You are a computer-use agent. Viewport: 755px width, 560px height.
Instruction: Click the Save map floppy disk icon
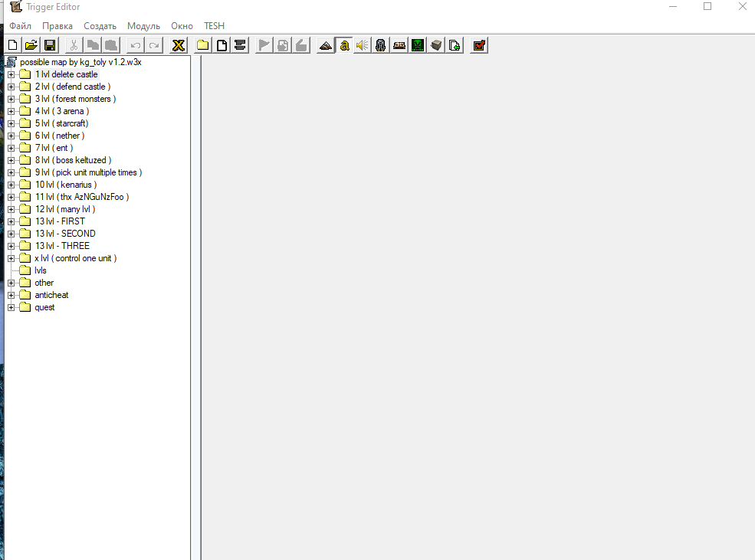[50, 45]
